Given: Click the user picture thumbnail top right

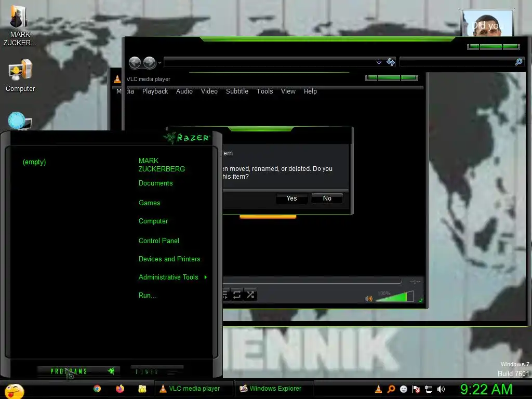Looking at the screenshot, I should pyautogui.click(x=487, y=23).
